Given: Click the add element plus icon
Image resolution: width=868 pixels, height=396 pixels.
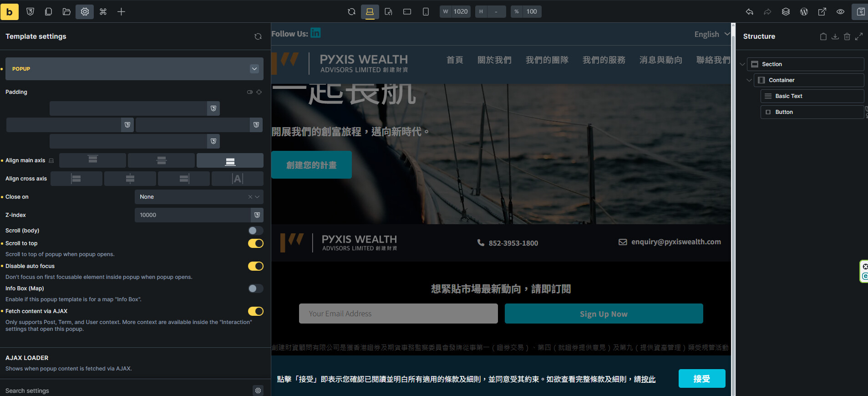Looking at the screenshot, I should pos(121,12).
